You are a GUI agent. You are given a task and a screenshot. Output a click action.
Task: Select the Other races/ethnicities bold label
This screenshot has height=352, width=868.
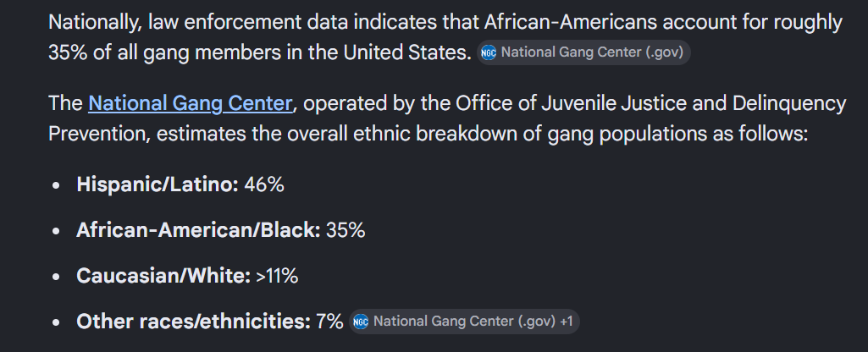[193, 322]
